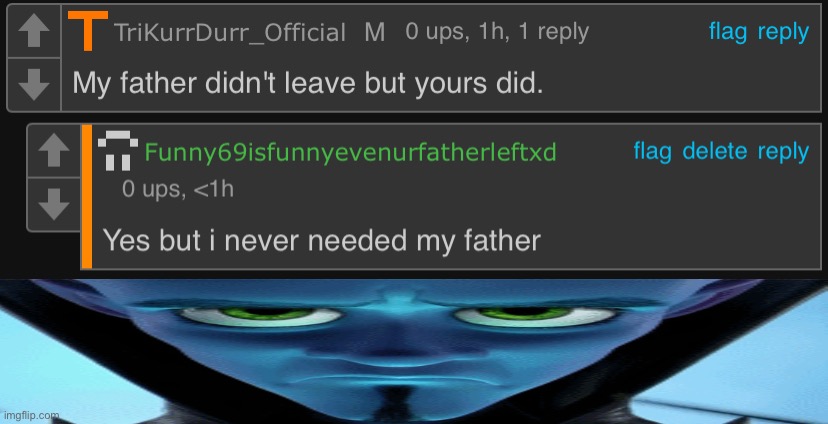
Task: Flag the nested reply comment
Action: click(652, 152)
